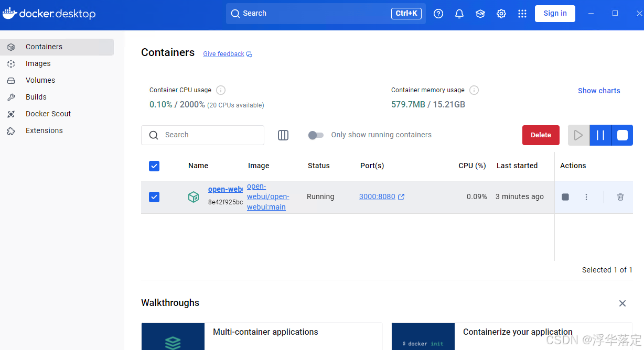Click the external link icon beside port 3000:8080
This screenshot has width=644, height=350.
(401, 197)
